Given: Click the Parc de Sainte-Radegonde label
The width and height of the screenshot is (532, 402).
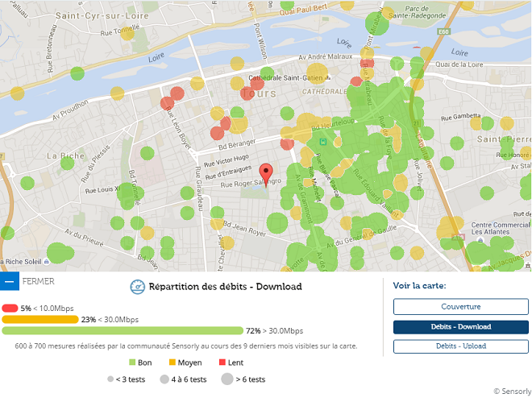Looking at the screenshot, I should [417, 12].
